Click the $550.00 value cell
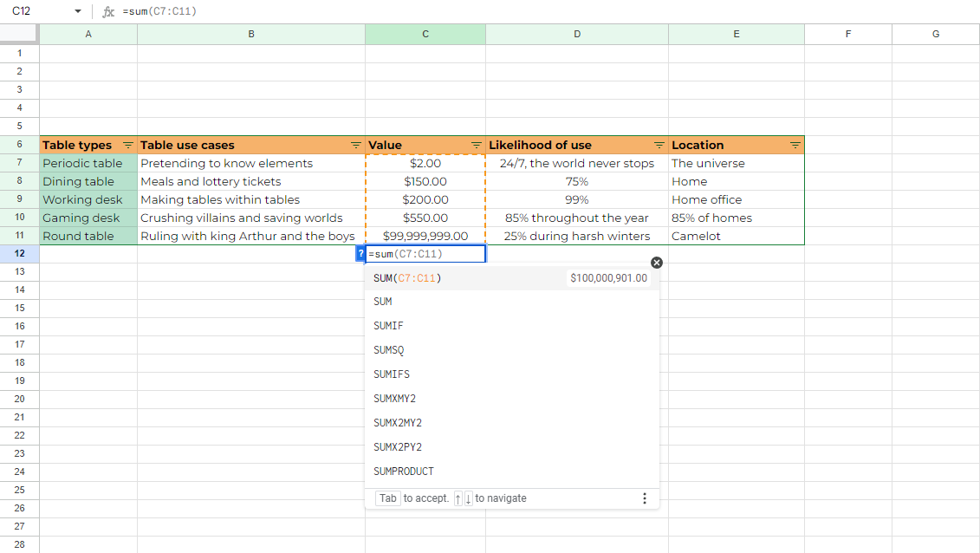This screenshot has width=980, height=553. [425, 218]
